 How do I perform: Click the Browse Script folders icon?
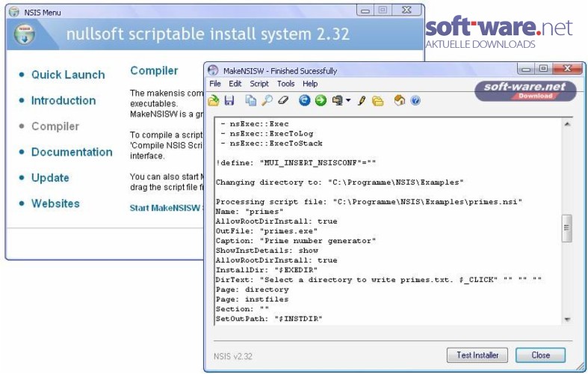[378, 101]
